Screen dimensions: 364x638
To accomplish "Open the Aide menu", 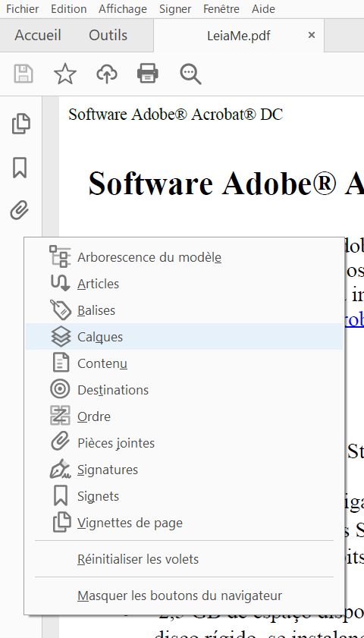I will tap(264, 8).
